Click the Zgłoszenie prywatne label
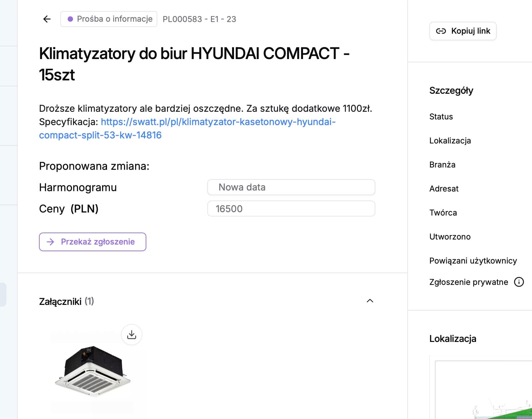This screenshot has width=532, height=419. [469, 282]
